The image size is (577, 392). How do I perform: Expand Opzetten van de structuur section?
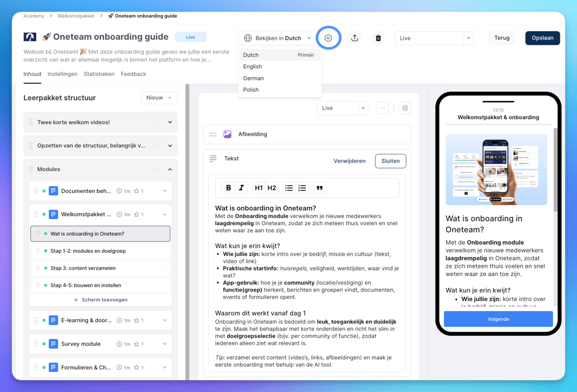[170, 146]
